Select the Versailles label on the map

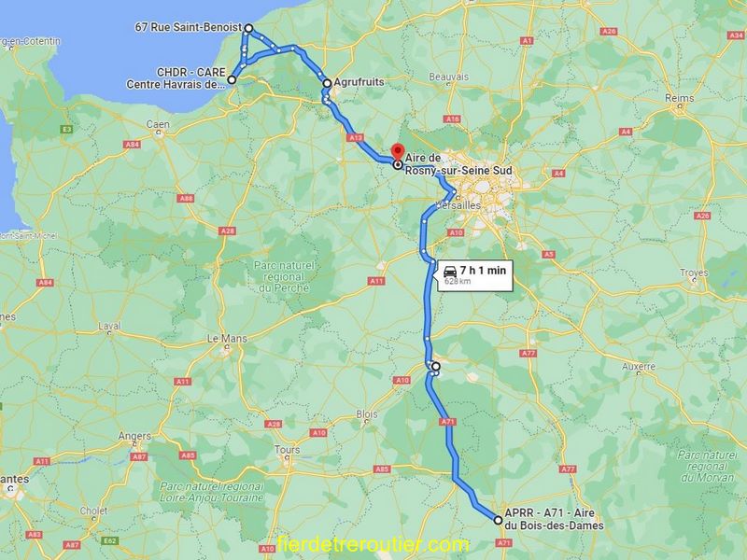458,205
